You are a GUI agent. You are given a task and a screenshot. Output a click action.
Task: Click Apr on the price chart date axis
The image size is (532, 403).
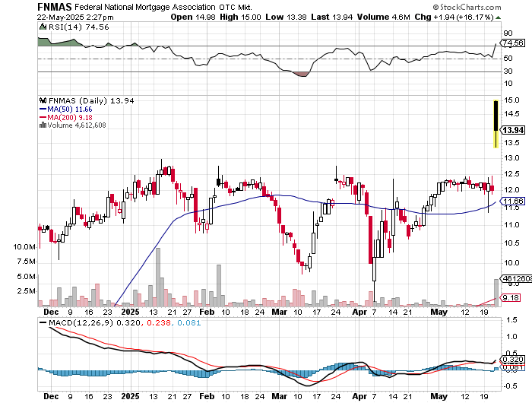359,312
